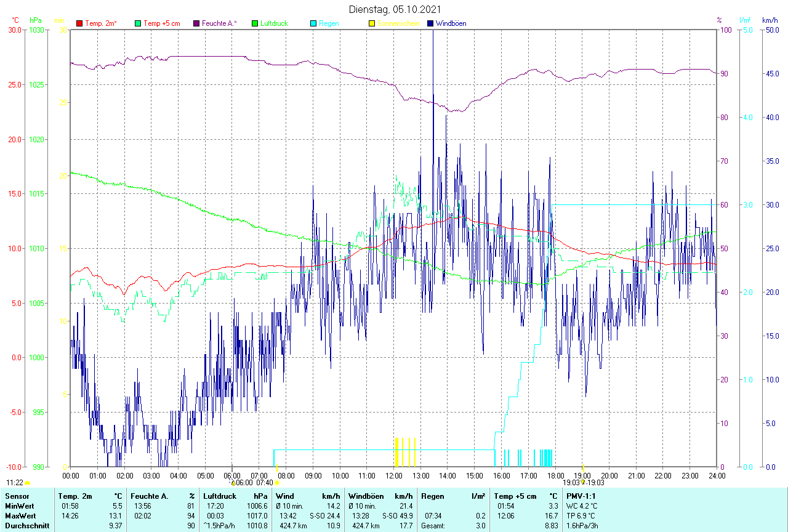Click the 16.7 Temp +5 cm maximum value
Image resolution: width=788 pixels, height=532 pixels.
(x=551, y=516)
